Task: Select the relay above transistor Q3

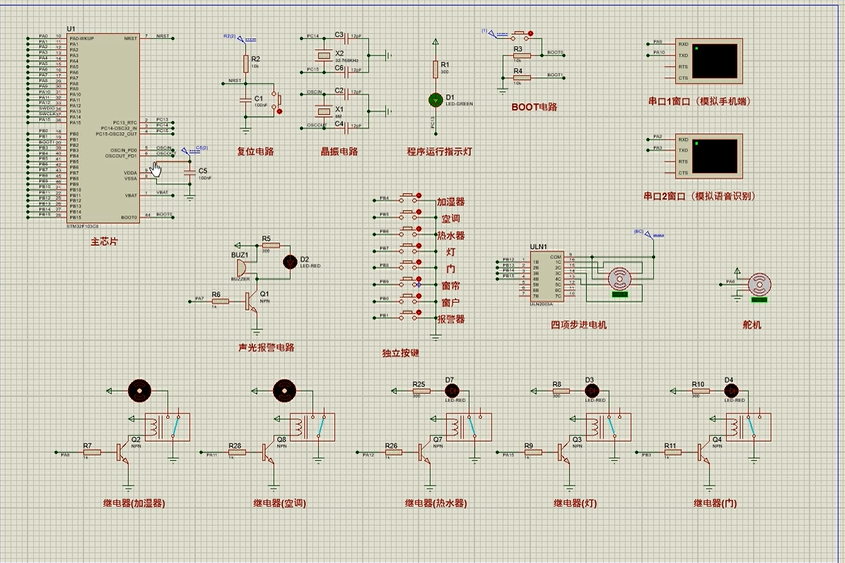Action: pos(608,427)
